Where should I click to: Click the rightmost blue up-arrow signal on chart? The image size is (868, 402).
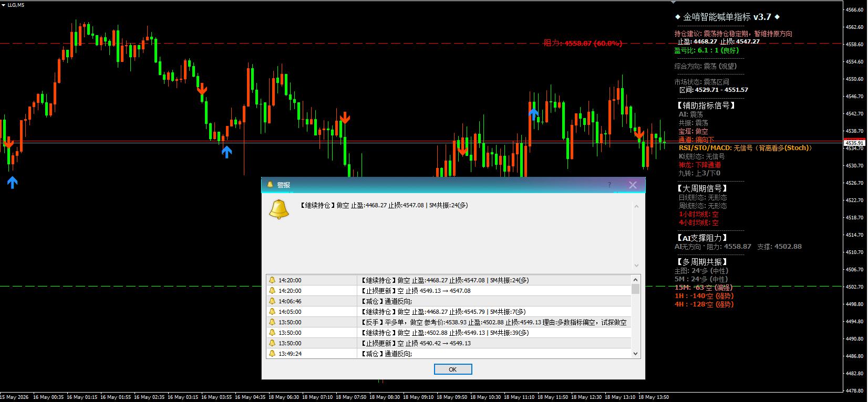tap(533, 114)
